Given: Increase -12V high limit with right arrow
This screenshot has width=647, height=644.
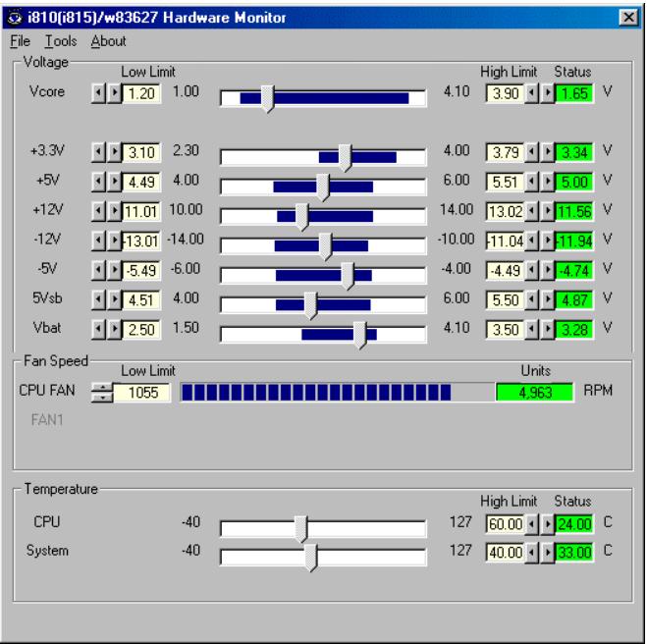Looking at the screenshot, I should [x=547, y=241].
